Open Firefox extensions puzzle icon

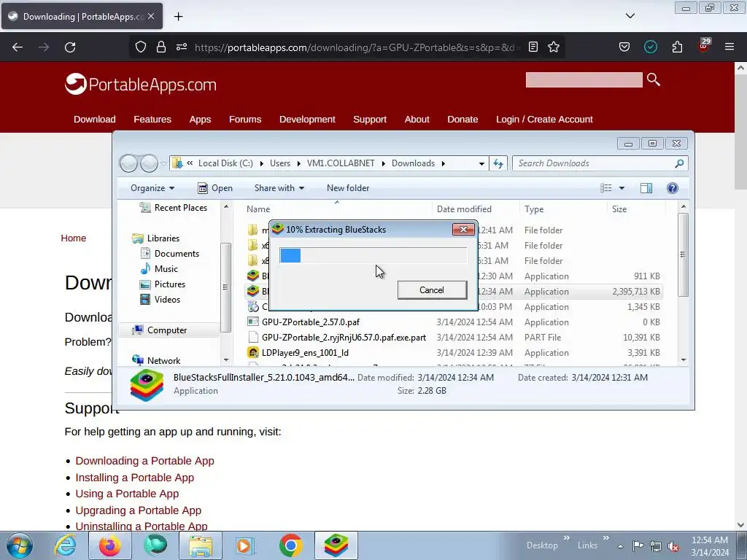pos(677,47)
